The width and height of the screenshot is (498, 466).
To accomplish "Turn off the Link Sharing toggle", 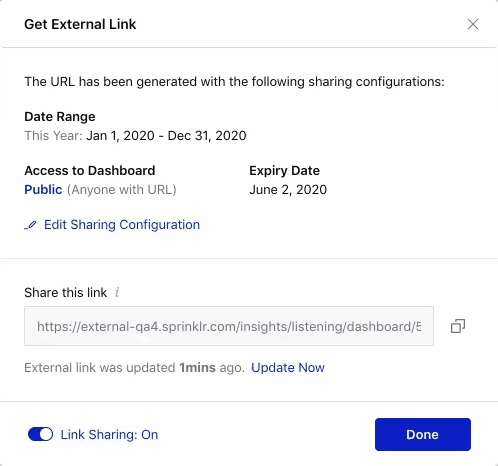I will click(x=40, y=434).
